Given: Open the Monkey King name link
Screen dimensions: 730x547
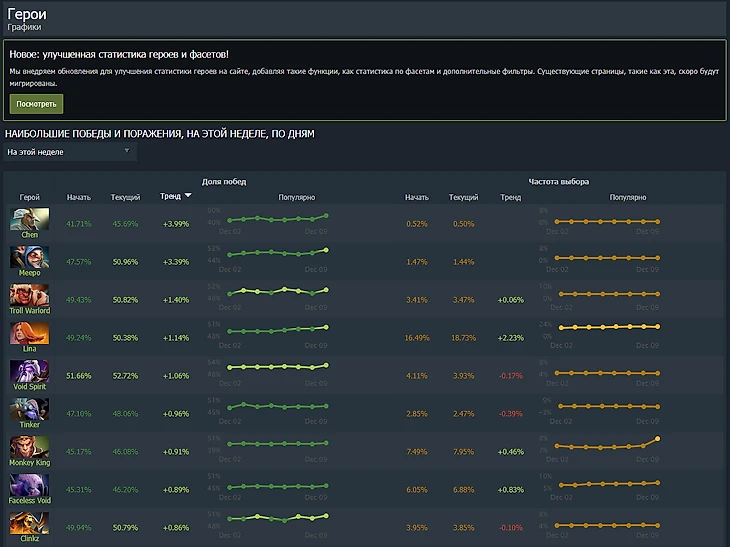Looking at the screenshot, I should (x=30, y=463).
